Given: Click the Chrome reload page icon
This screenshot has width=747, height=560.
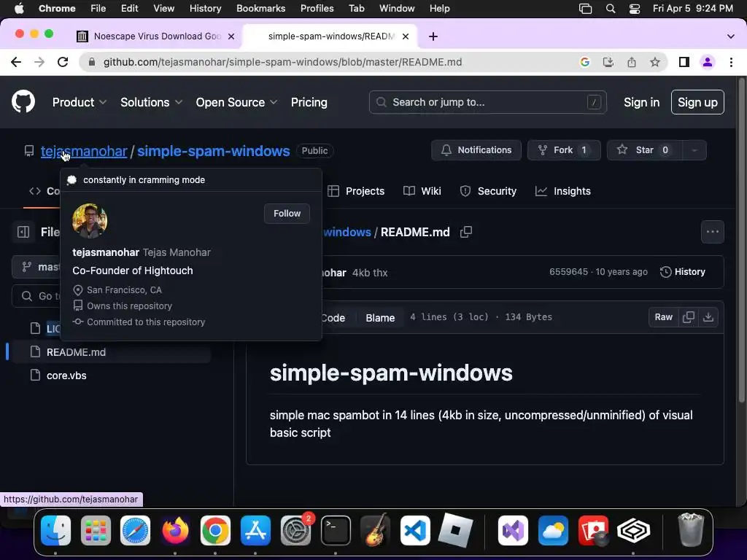Looking at the screenshot, I should [63, 62].
